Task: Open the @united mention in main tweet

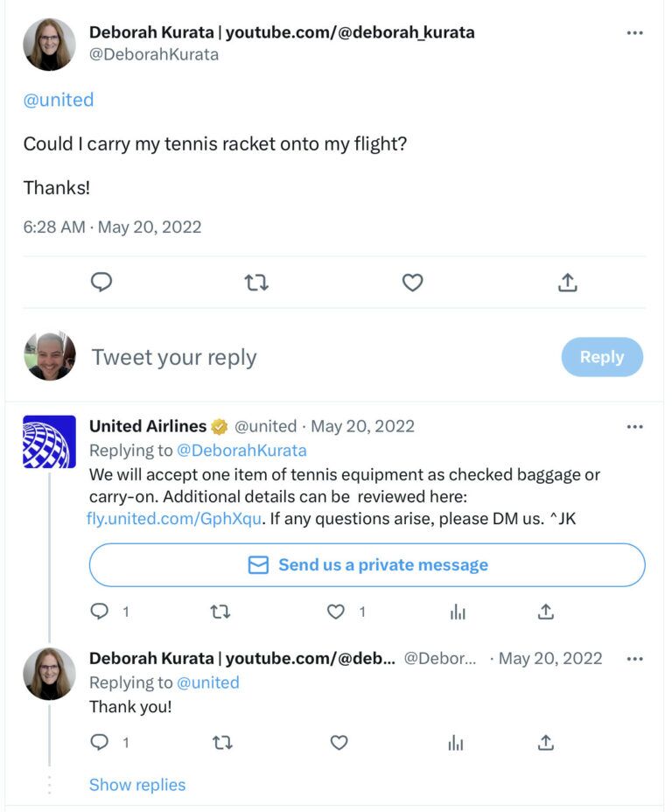Action: 59,100
